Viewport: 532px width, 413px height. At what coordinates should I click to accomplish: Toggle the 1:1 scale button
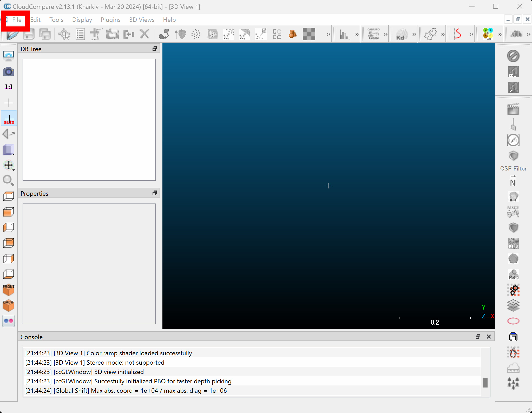click(9, 87)
